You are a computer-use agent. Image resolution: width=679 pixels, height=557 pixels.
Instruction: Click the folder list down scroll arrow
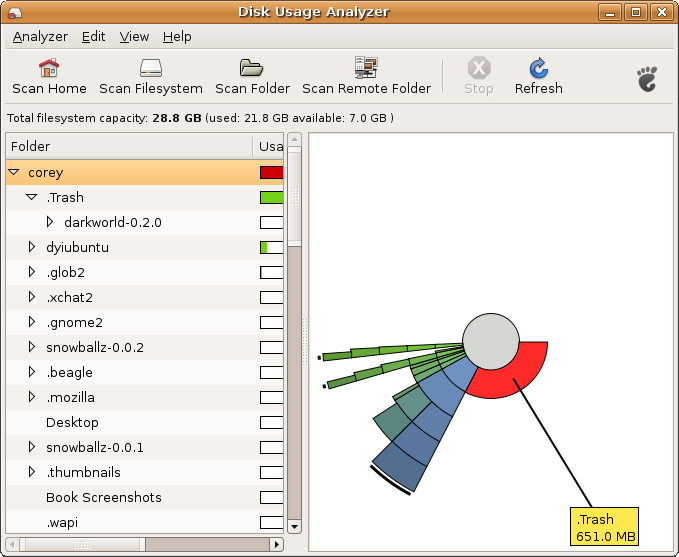[294, 525]
